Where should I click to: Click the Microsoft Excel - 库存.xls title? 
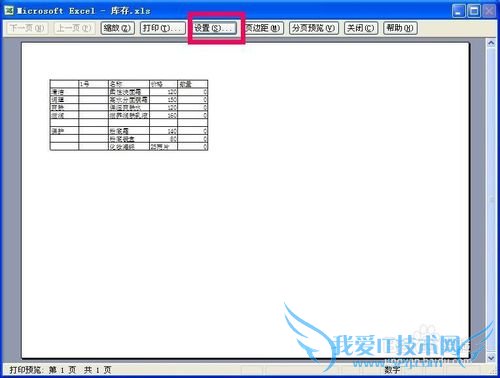84,11
